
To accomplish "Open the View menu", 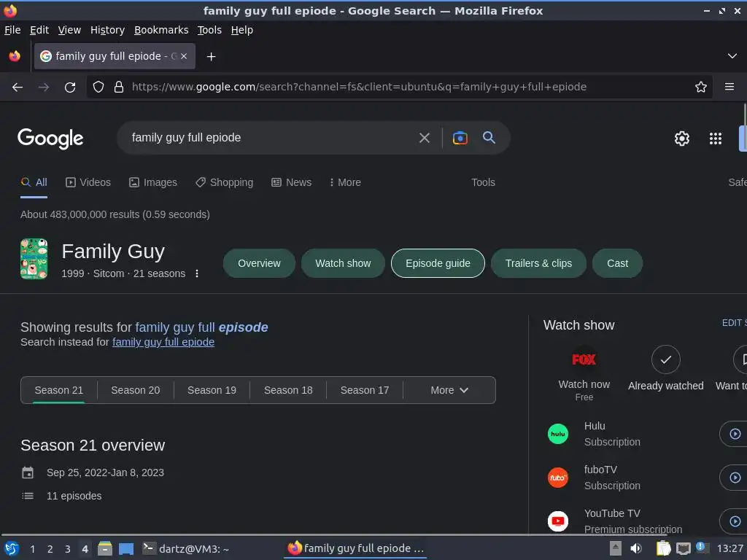I will pyautogui.click(x=69, y=30).
